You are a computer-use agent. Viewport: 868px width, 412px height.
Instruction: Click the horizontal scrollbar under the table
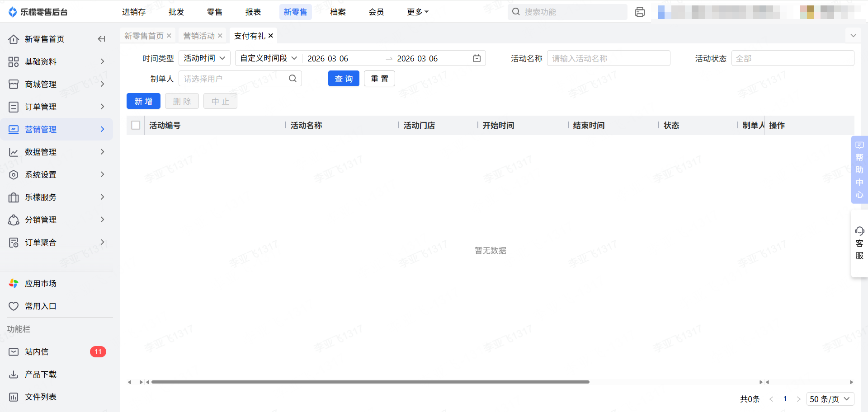[x=370, y=382]
